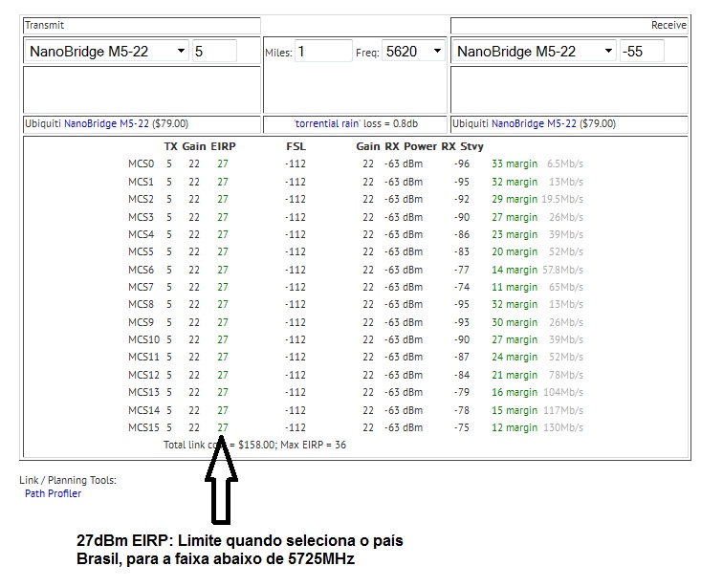Click the 14 margin value
Viewport: 701px width, 588px height.
[515, 270]
